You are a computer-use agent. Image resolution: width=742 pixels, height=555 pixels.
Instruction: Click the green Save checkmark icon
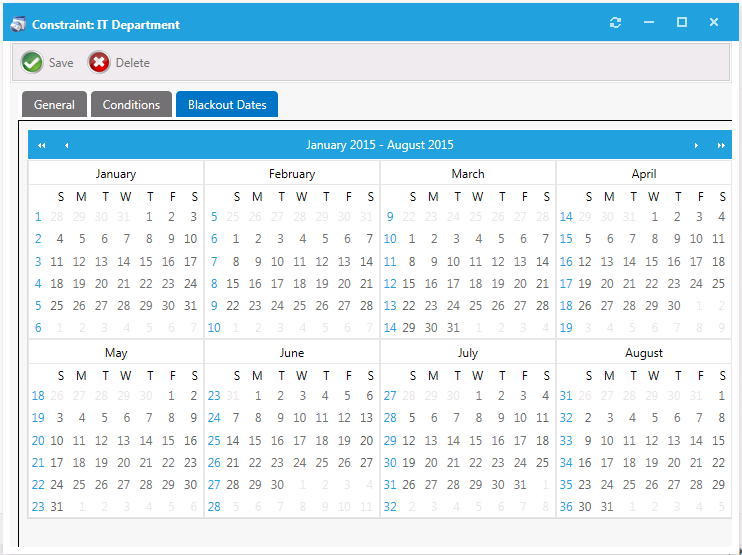tap(32, 63)
